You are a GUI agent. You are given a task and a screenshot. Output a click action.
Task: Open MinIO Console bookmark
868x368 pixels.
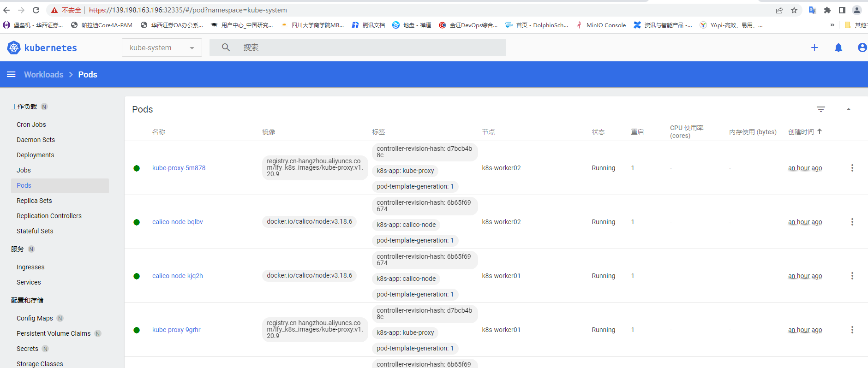point(601,25)
